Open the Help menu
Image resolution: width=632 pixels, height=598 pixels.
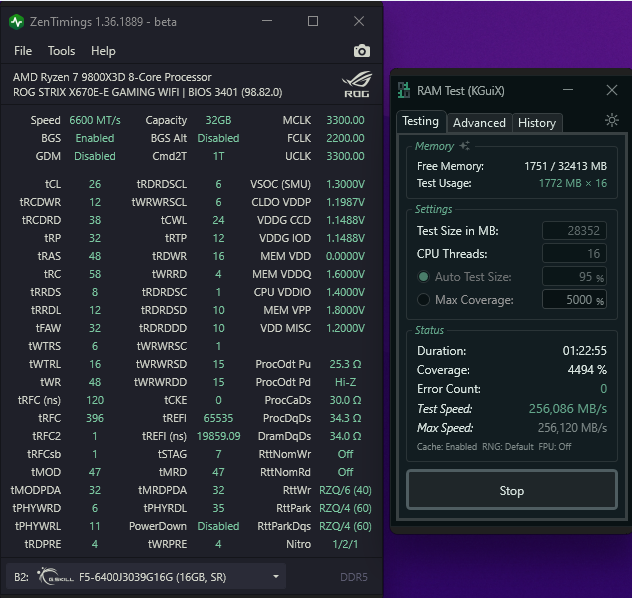[x=103, y=51]
